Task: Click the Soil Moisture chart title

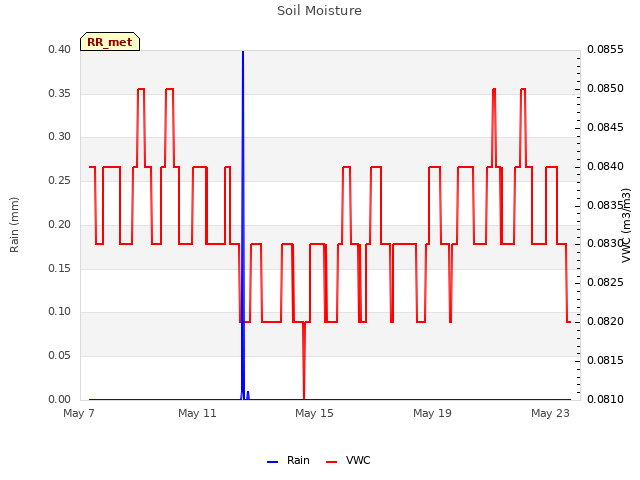Action: coord(319,11)
